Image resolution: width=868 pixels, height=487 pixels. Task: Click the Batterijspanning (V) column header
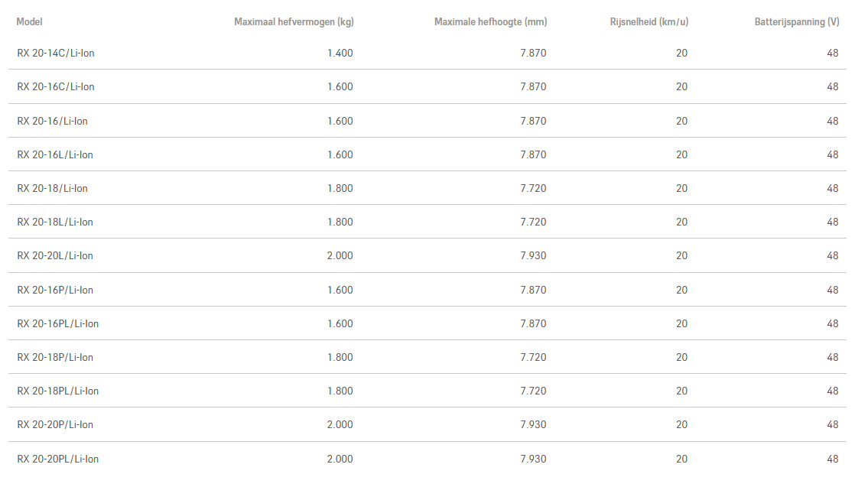pos(796,22)
